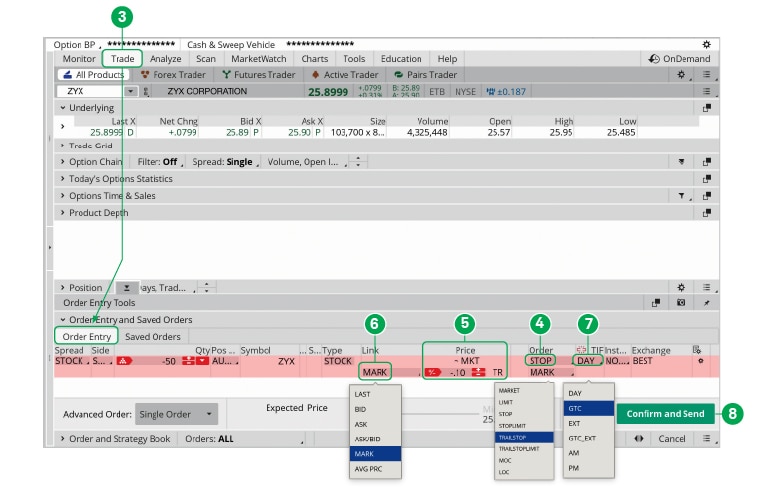Open the list menu icon in the ZYX CORPORATION row
The height and width of the screenshot is (488, 780).
706,92
